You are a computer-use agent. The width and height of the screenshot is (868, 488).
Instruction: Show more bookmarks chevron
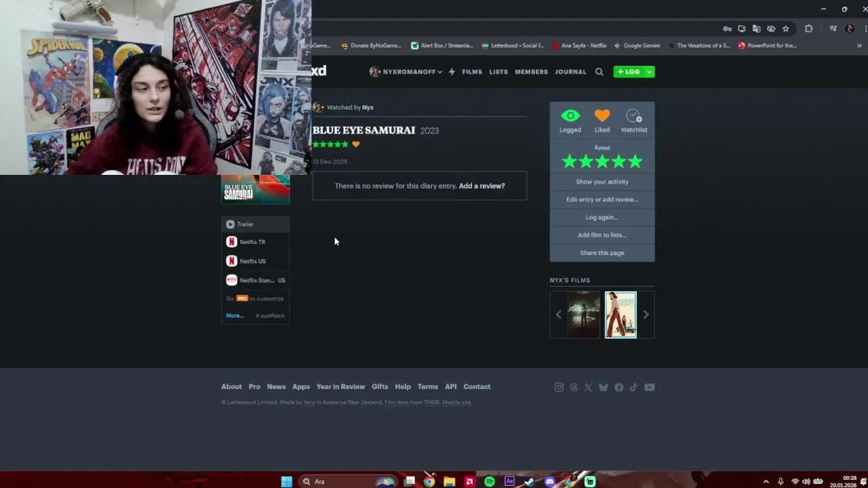point(860,45)
